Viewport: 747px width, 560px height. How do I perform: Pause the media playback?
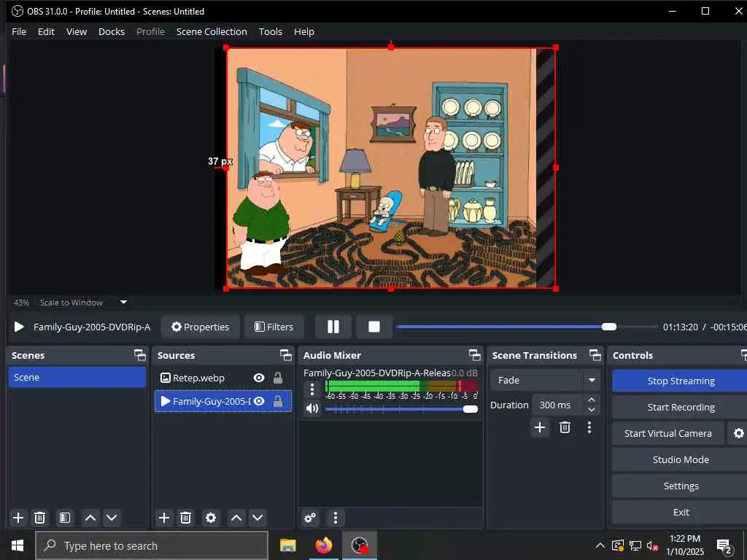(x=333, y=327)
